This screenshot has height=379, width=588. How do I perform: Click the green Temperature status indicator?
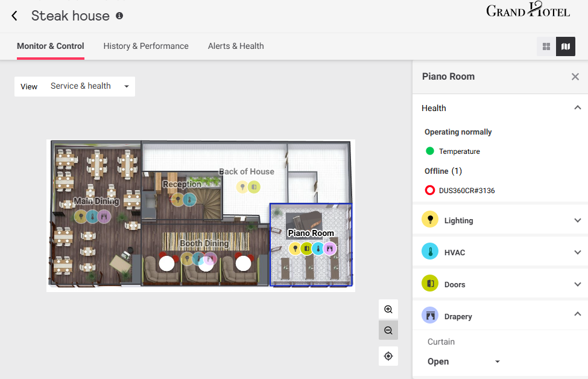click(x=429, y=152)
